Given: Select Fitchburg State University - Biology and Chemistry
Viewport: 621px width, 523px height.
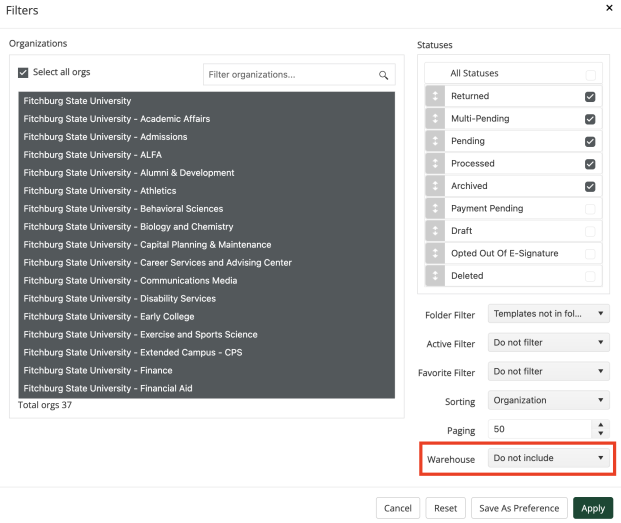Looking at the screenshot, I should click(x=206, y=227).
